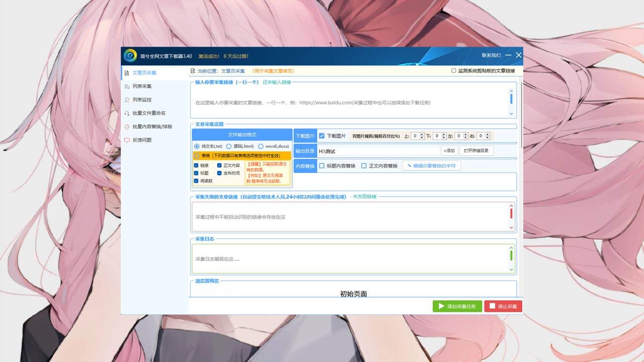Click the 输出目录 path field
Viewport: 644px width, 362px height.
click(x=378, y=151)
